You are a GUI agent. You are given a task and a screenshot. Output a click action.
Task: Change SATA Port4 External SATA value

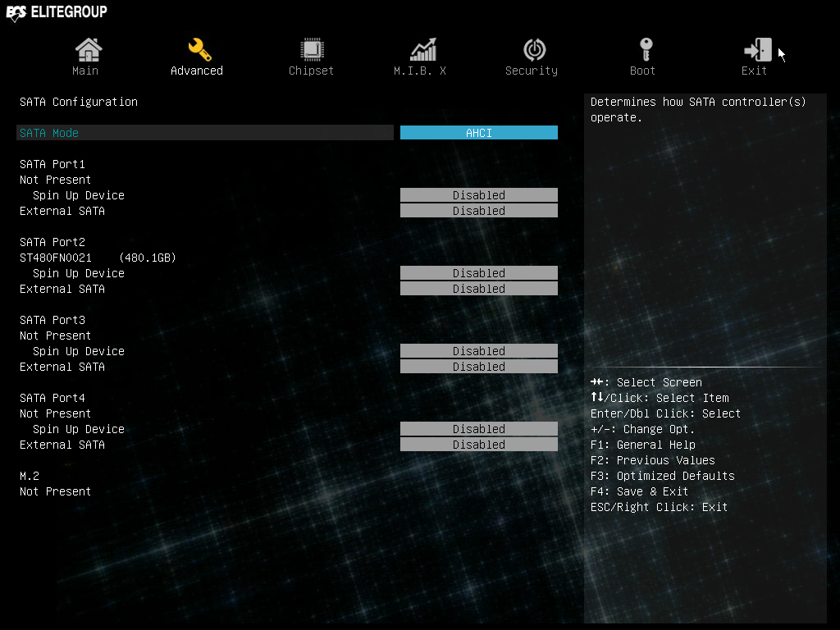click(x=479, y=445)
